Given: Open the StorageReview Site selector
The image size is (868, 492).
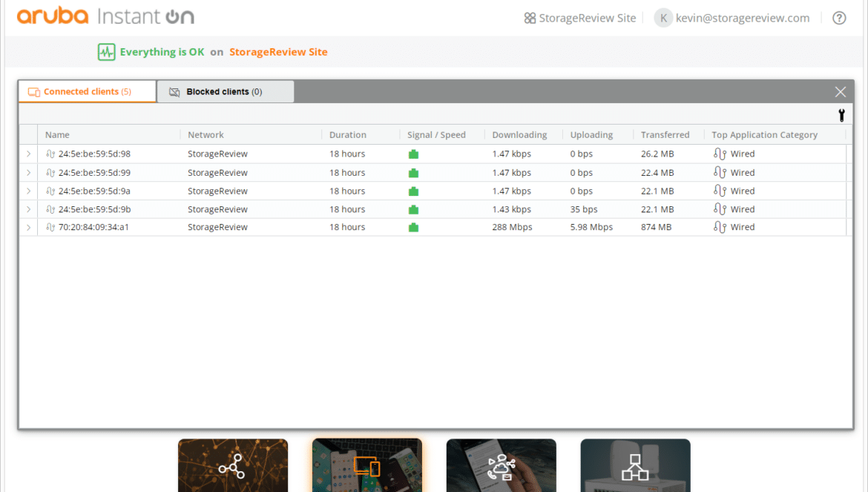Looking at the screenshot, I should 580,19.
